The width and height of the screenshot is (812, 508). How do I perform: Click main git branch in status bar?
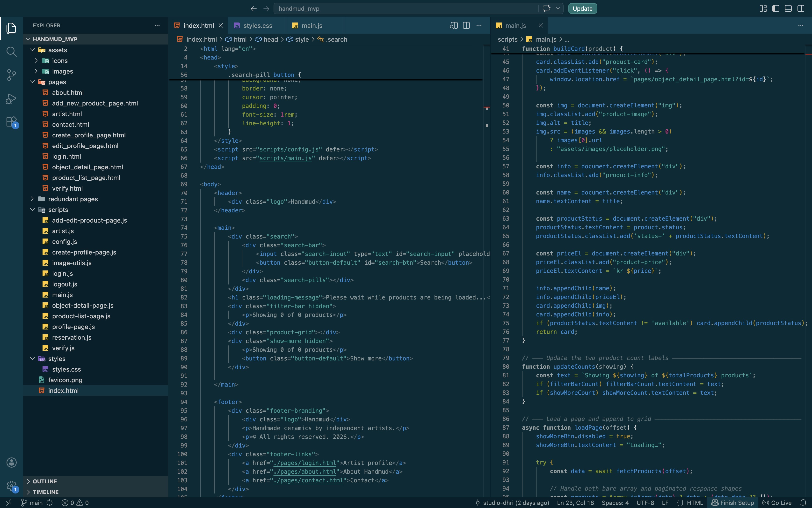click(x=32, y=503)
